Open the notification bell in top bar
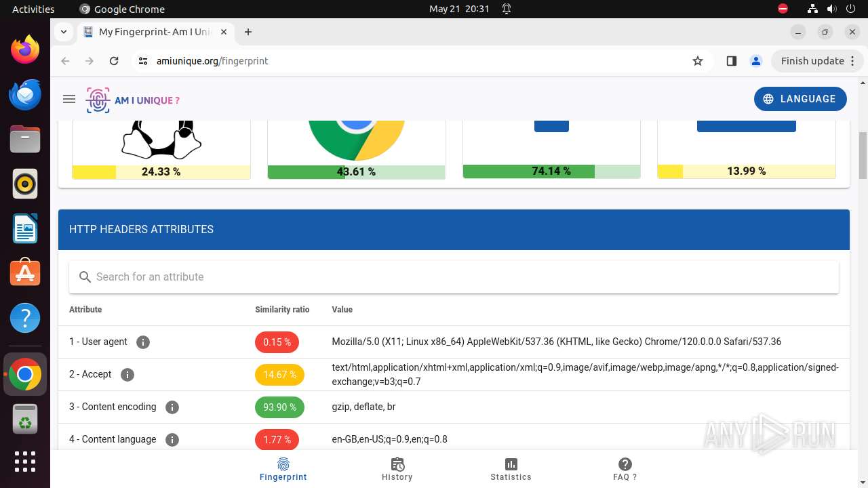Screen dimensions: 868x488 [x=507, y=9]
